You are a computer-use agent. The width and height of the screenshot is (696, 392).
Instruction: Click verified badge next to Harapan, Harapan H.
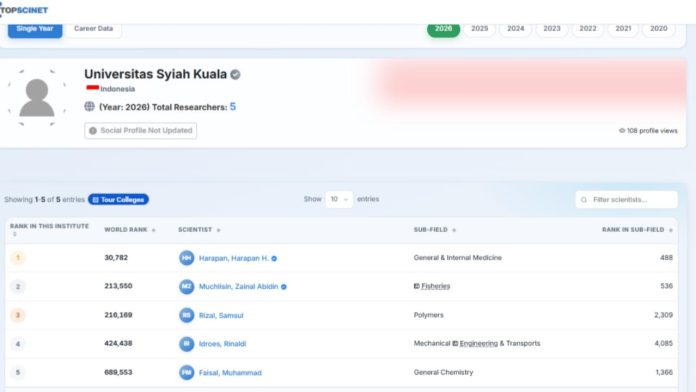tap(274, 258)
